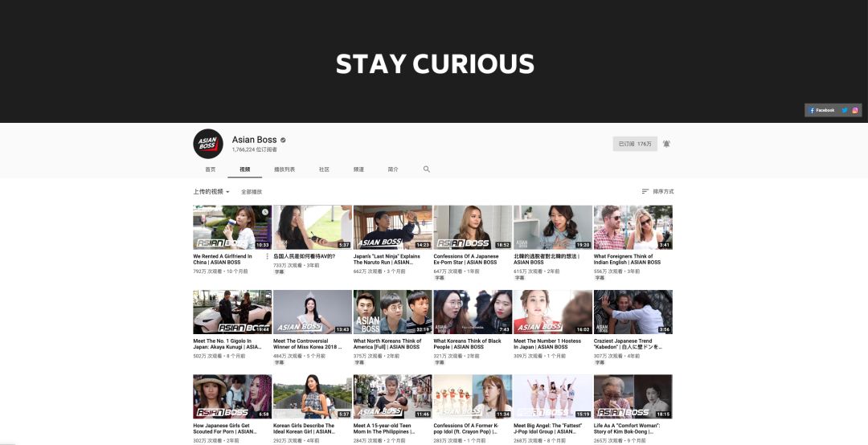868x445 pixels.
Task: Click the verified badge next to Asian Boss
Action: 283,140
